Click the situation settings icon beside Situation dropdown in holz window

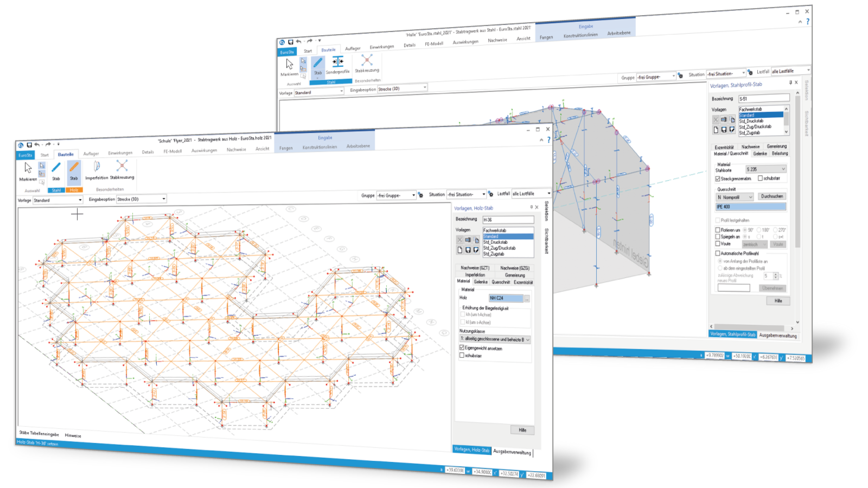click(490, 194)
